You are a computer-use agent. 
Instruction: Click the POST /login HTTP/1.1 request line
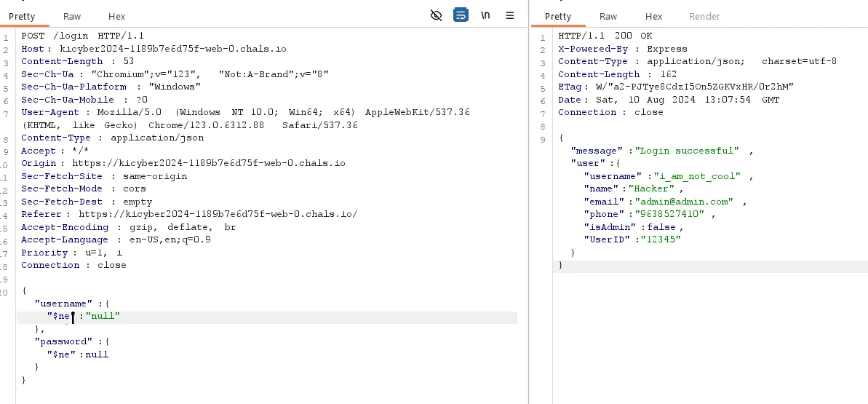click(x=83, y=36)
